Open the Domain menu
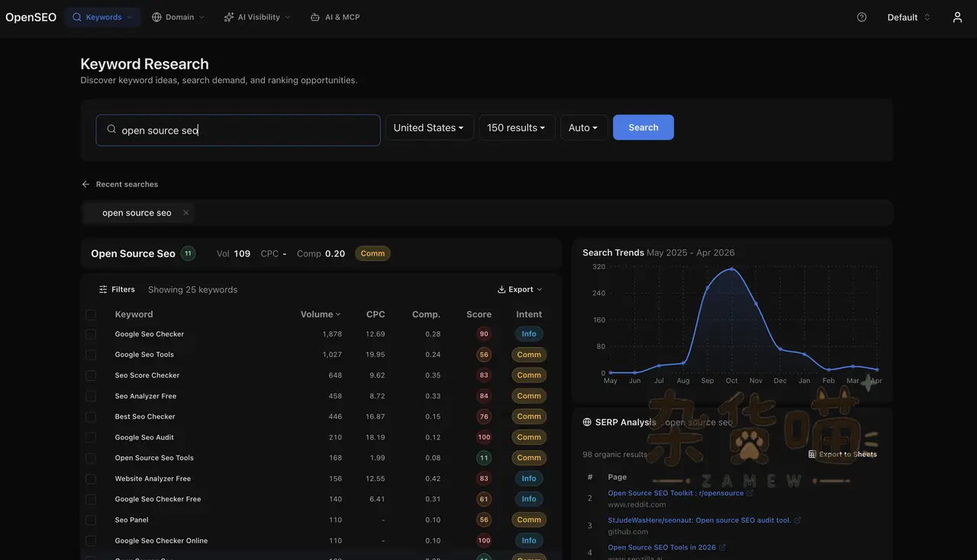Screen dimensions: 977x560 [179, 17]
